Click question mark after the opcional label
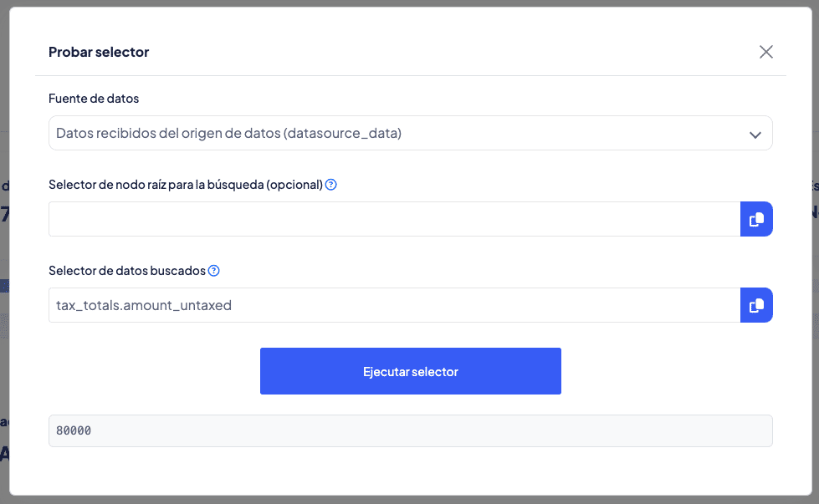The height and width of the screenshot is (504, 819). (x=330, y=185)
